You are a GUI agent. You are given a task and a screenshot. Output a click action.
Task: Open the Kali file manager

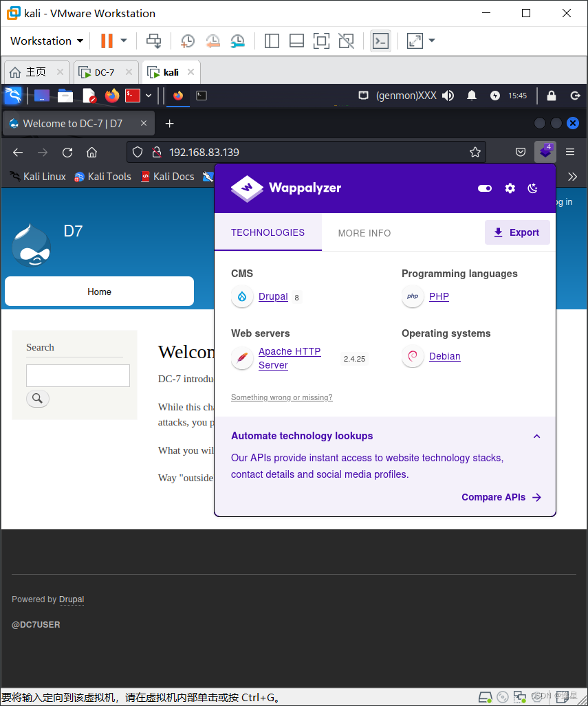(x=65, y=96)
